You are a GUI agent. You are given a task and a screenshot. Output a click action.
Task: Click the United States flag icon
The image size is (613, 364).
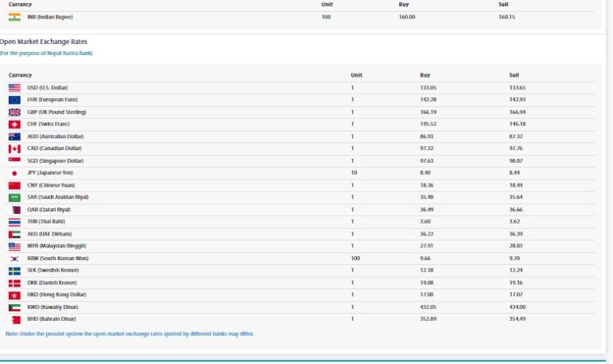point(14,88)
